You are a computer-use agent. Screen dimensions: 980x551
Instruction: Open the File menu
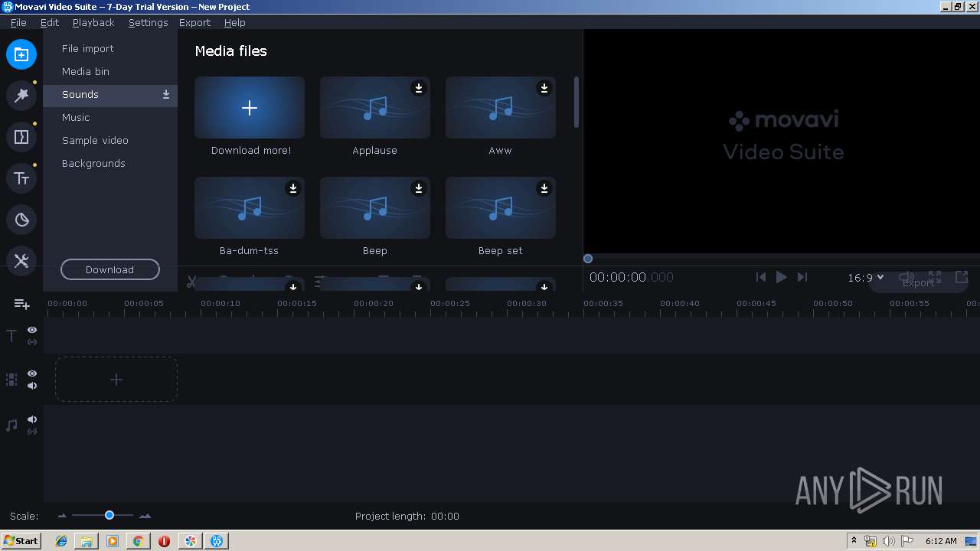click(18, 22)
